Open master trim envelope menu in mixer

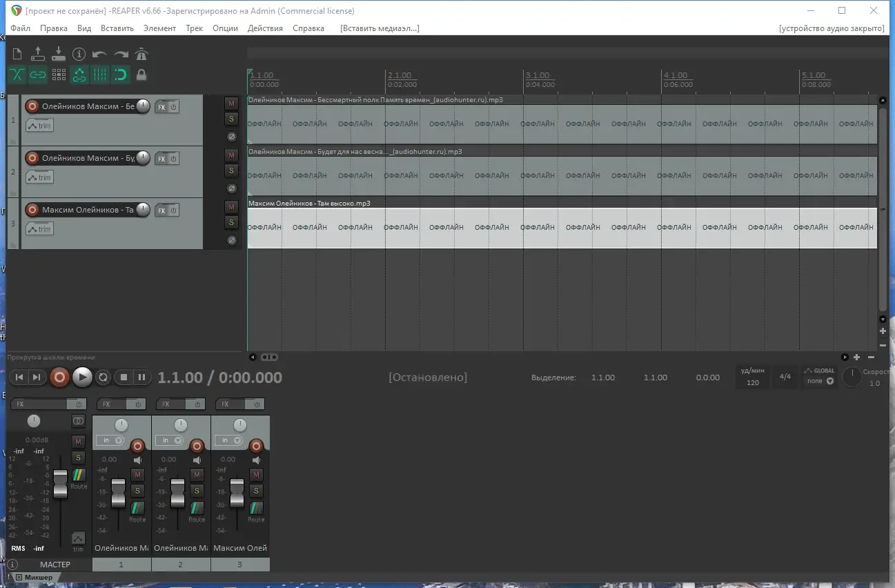(79, 539)
